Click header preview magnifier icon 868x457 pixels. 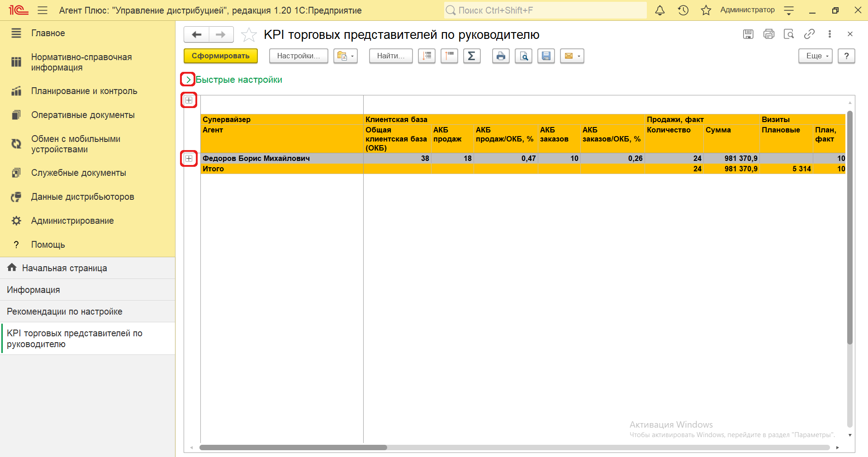pyautogui.click(x=789, y=34)
